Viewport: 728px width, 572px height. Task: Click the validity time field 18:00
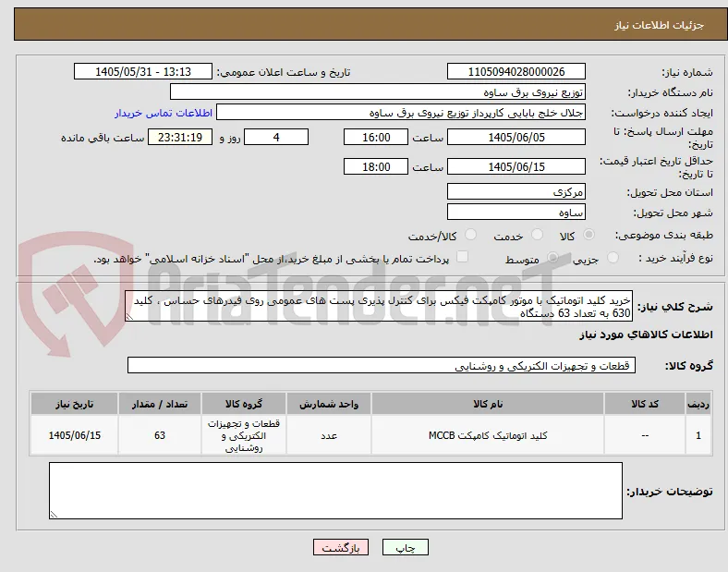point(376,166)
